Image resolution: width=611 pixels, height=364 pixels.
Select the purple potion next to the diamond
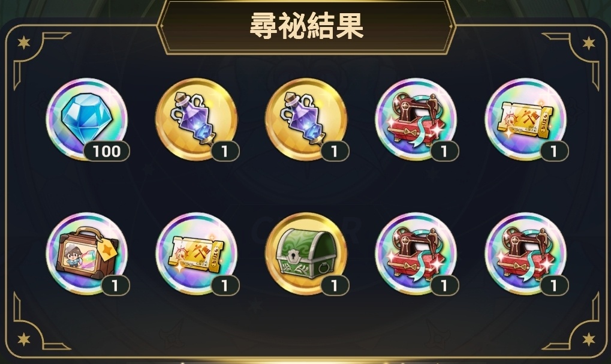[197, 119]
